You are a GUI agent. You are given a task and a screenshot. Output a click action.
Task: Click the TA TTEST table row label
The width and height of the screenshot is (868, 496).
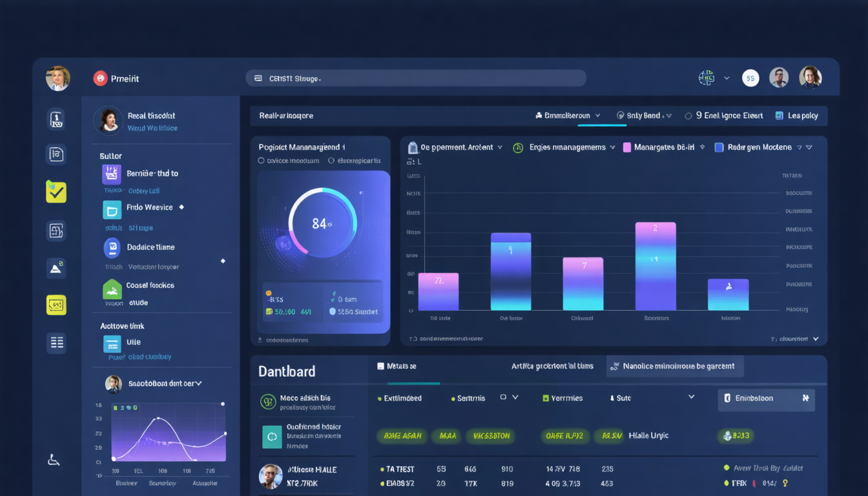pyautogui.click(x=400, y=470)
